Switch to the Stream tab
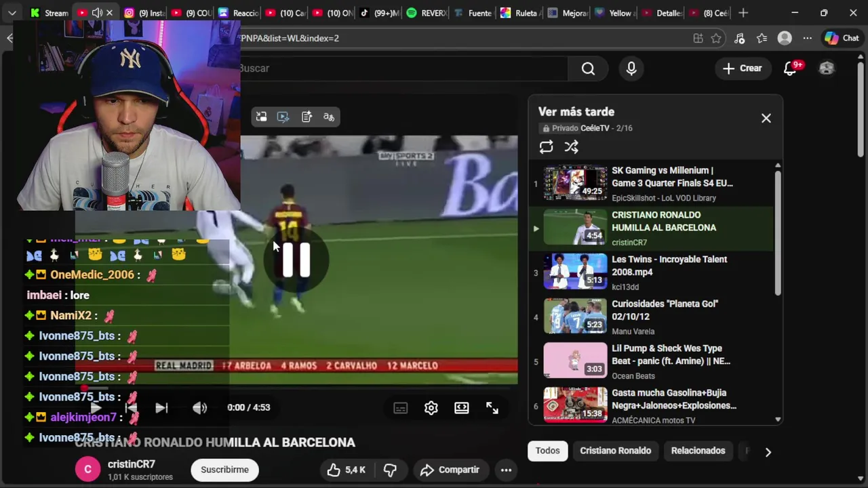Screen dimensions: 868x488 pyautogui.click(x=49, y=13)
